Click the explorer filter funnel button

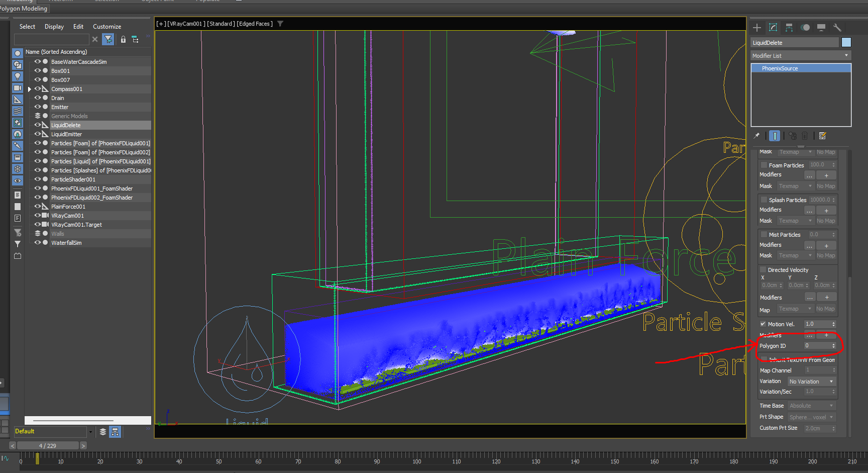pos(108,39)
